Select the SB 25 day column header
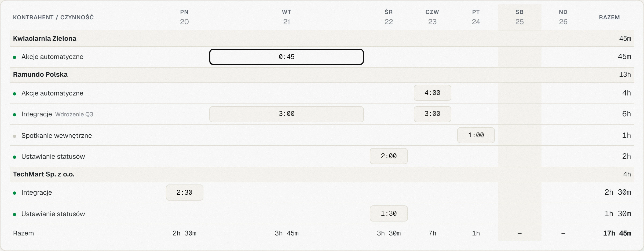644x251 pixels. coord(519,17)
